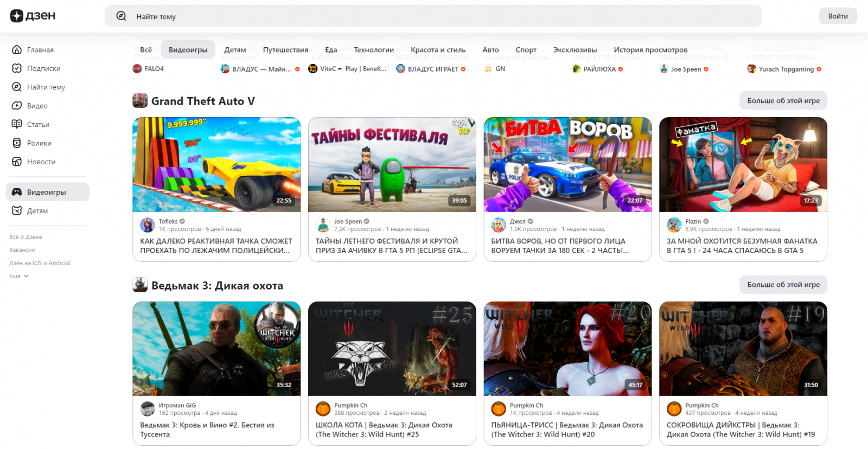Viewport: 868px width, 449px height.
Task: Click the Найти тему sidebar icon
Action: [17, 87]
